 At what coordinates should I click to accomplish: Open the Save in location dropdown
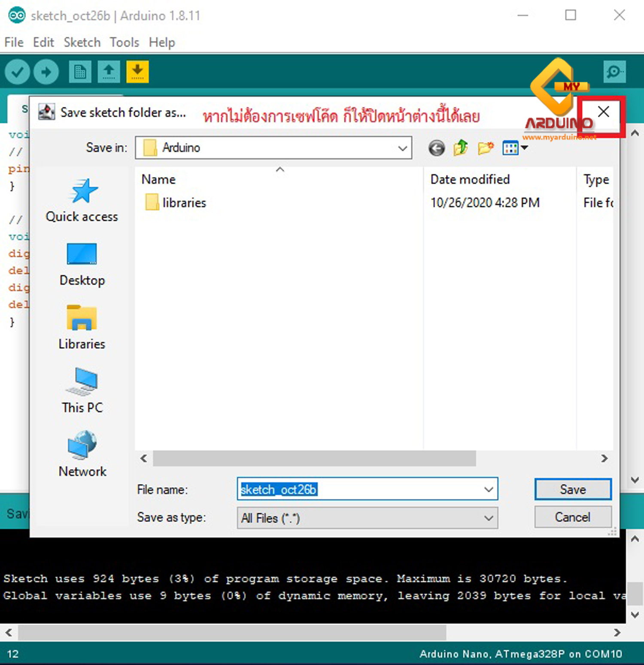coord(402,148)
